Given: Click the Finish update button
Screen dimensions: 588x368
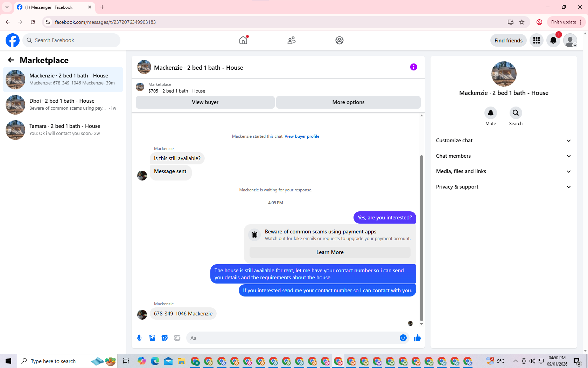Looking at the screenshot, I should [x=566, y=22].
